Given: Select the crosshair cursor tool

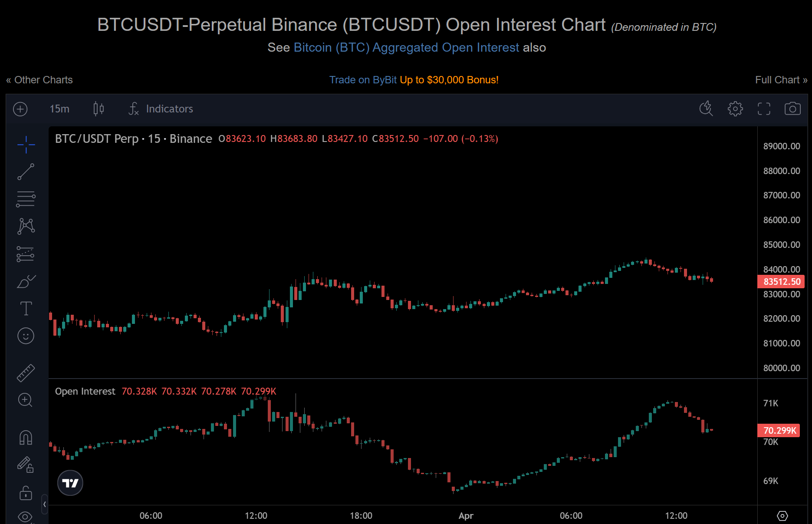Looking at the screenshot, I should click(x=26, y=145).
